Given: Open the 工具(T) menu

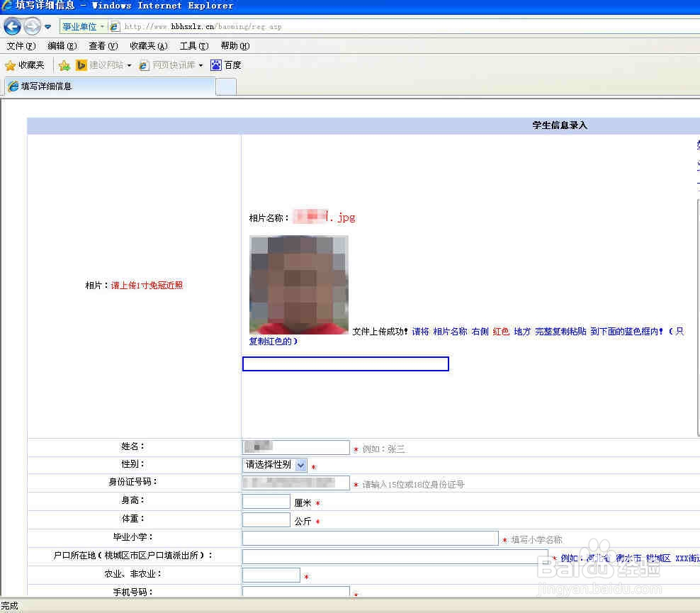Looking at the screenshot, I should 193,45.
